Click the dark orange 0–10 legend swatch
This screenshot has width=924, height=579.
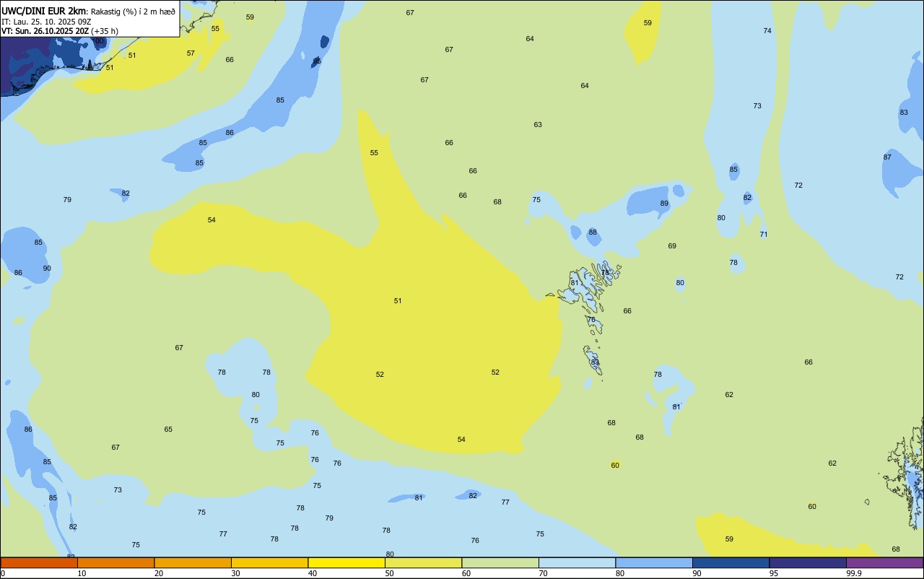(39, 562)
